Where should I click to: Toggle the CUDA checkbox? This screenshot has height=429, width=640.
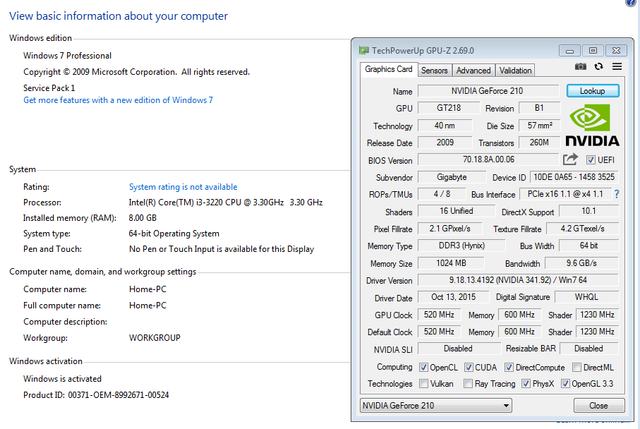click(x=469, y=367)
